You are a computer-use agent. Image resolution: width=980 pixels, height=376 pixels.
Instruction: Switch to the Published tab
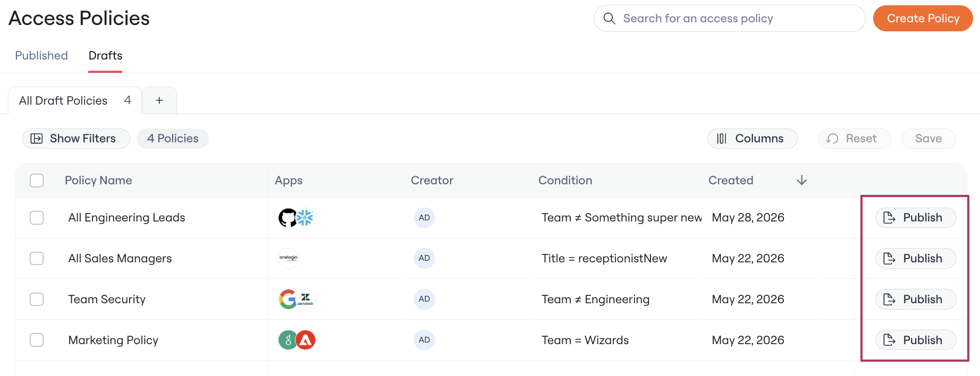41,56
